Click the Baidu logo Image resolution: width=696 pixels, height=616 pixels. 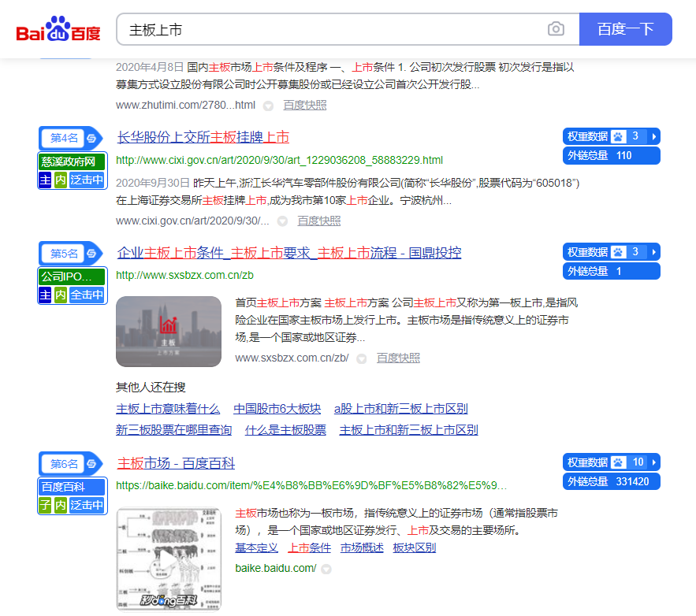pos(58,29)
